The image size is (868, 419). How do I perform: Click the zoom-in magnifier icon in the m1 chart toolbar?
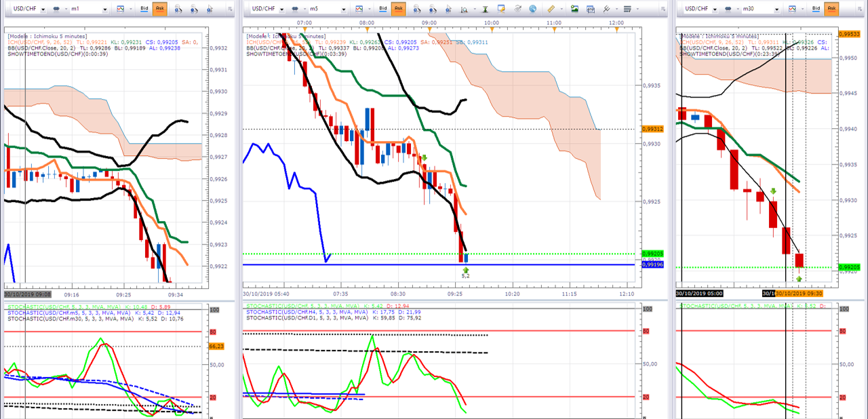click(178, 9)
